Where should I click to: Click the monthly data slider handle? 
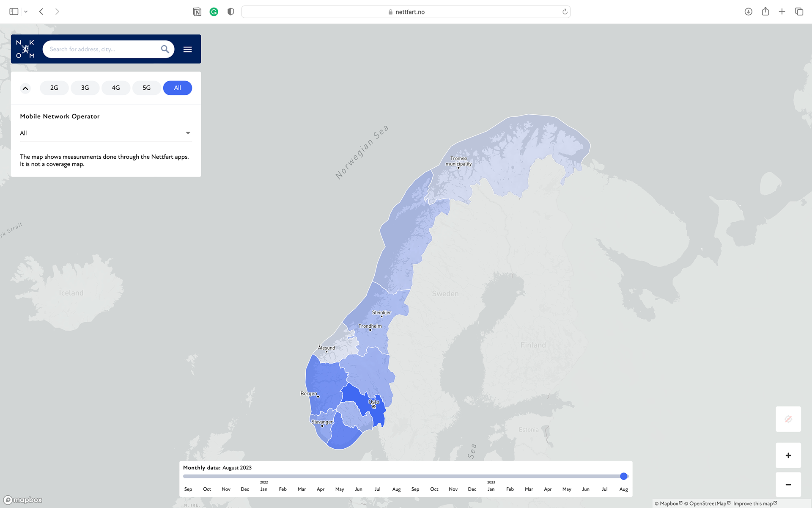point(623,476)
